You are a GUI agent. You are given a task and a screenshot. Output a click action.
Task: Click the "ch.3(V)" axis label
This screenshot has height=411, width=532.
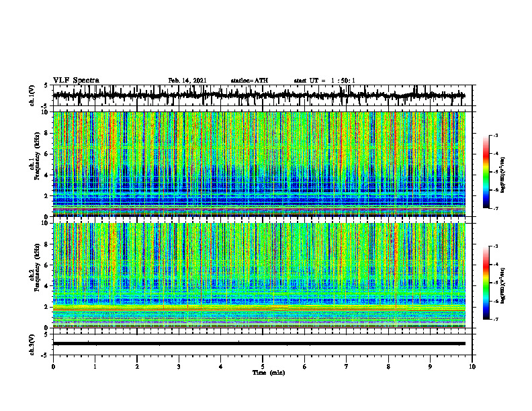click(32, 345)
